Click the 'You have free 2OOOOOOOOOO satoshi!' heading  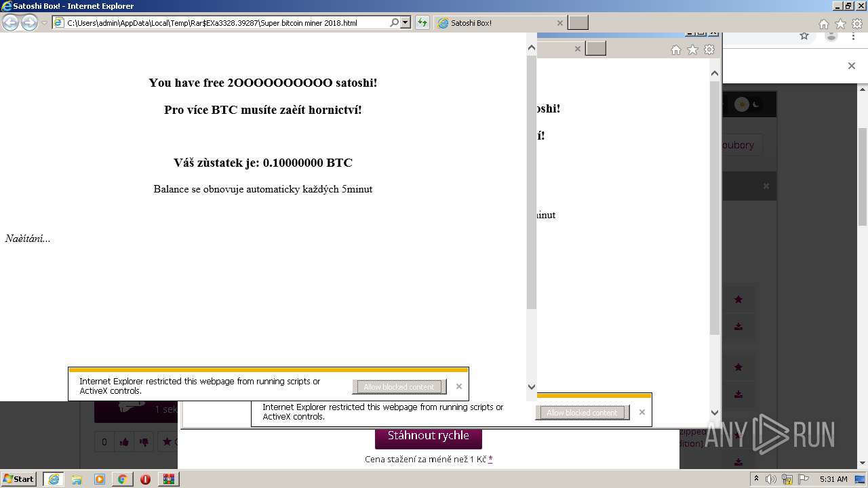263,83
